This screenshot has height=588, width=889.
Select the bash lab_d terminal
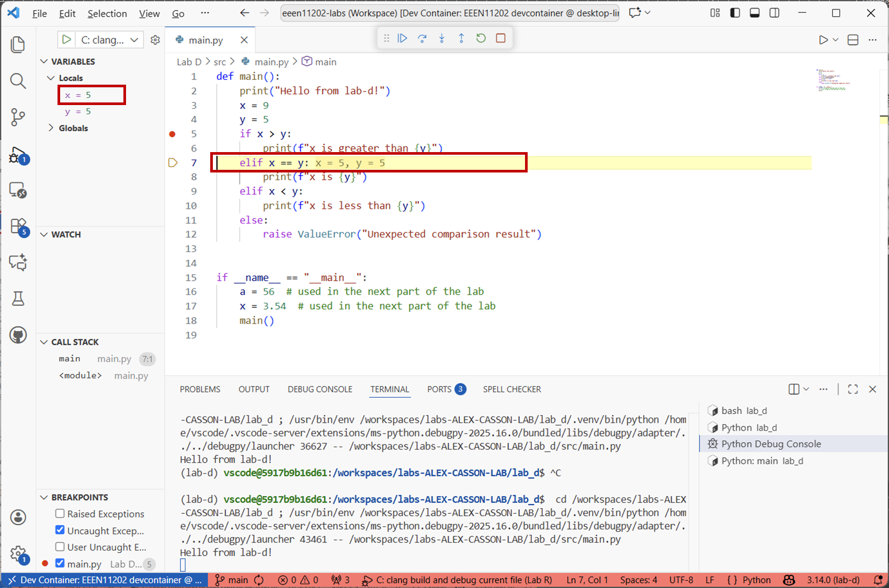click(x=744, y=411)
